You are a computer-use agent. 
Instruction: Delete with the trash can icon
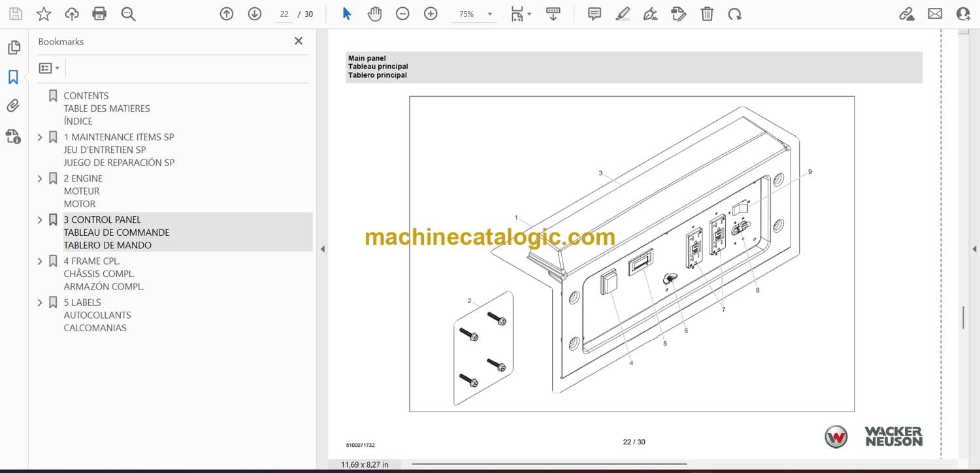(x=707, y=14)
